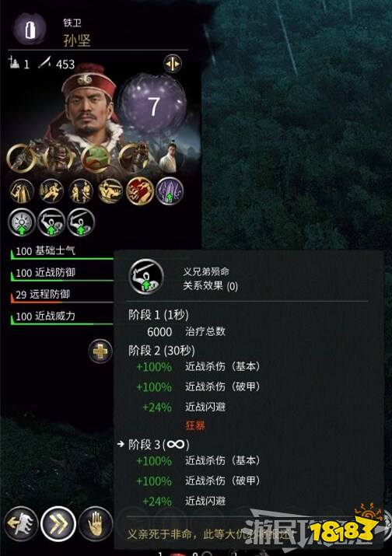Select the green item in the gold ring
The image size is (392, 556).
coord(95,158)
